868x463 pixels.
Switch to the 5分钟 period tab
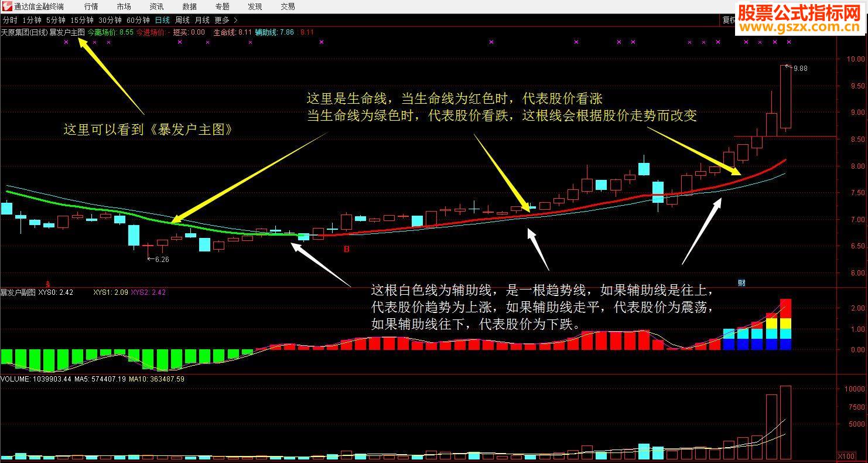[56, 20]
